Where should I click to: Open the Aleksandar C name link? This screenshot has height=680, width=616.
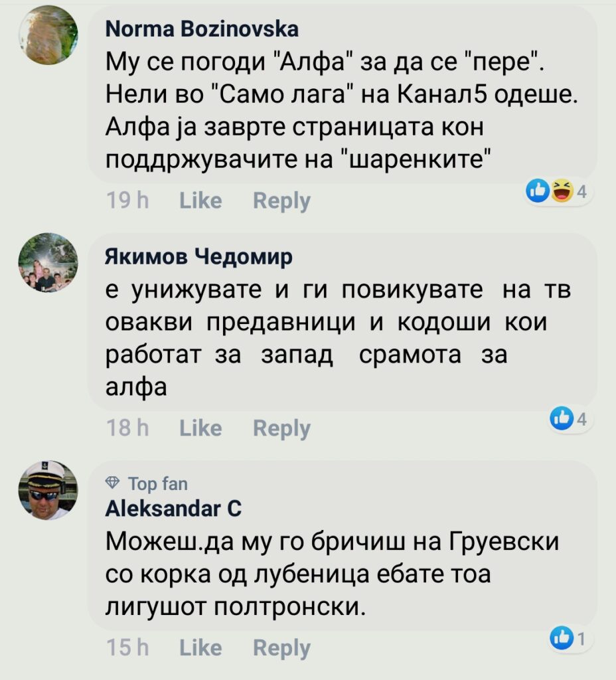coord(173,508)
